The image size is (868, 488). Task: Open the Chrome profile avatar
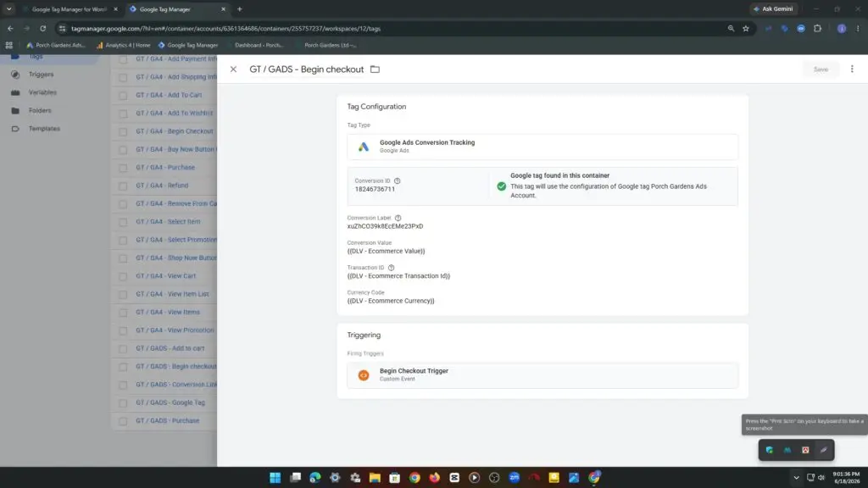click(842, 29)
